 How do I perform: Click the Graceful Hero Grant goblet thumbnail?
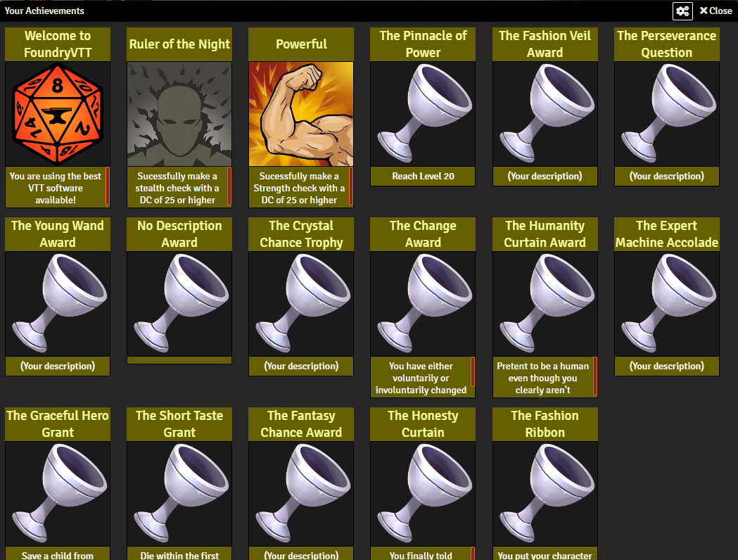(x=58, y=494)
